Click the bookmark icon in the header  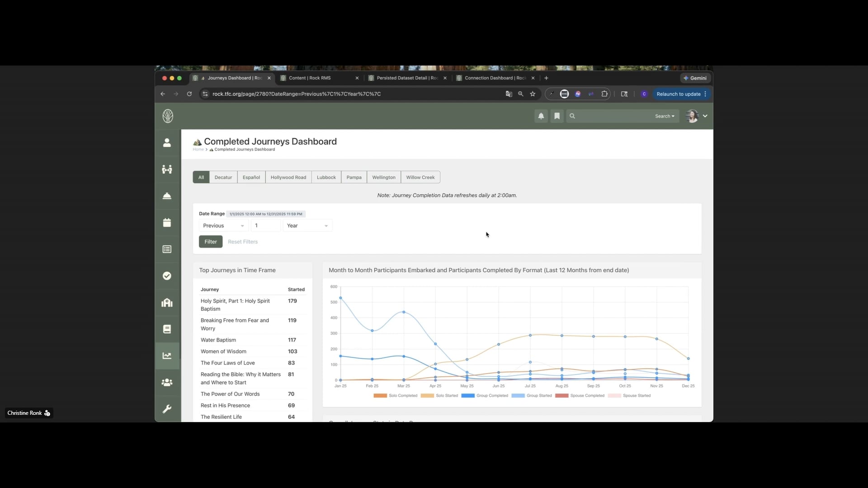click(x=557, y=116)
